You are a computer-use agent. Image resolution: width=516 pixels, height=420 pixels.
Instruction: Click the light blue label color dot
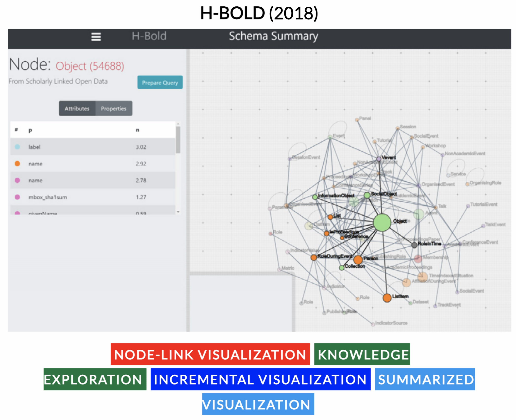pos(17,147)
